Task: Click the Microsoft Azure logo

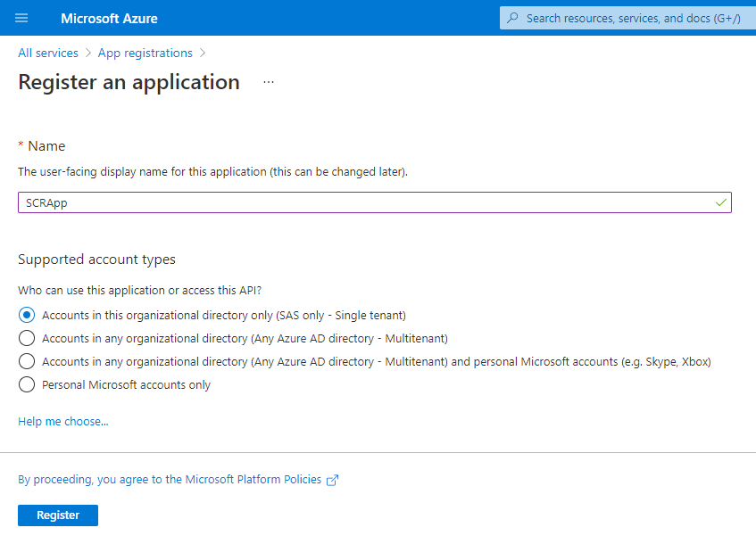Action: [109, 18]
